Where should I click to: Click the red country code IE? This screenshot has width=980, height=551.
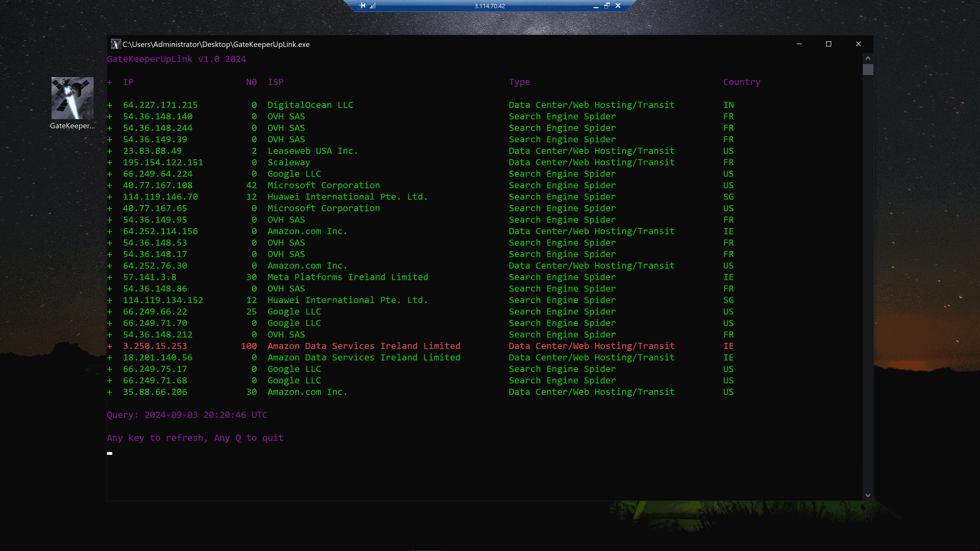click(728, 346)
